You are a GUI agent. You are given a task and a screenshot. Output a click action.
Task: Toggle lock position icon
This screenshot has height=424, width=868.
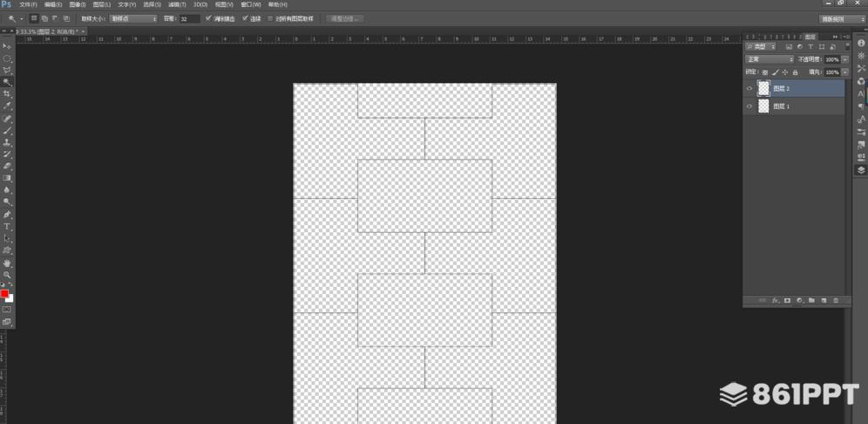[785, 72]
